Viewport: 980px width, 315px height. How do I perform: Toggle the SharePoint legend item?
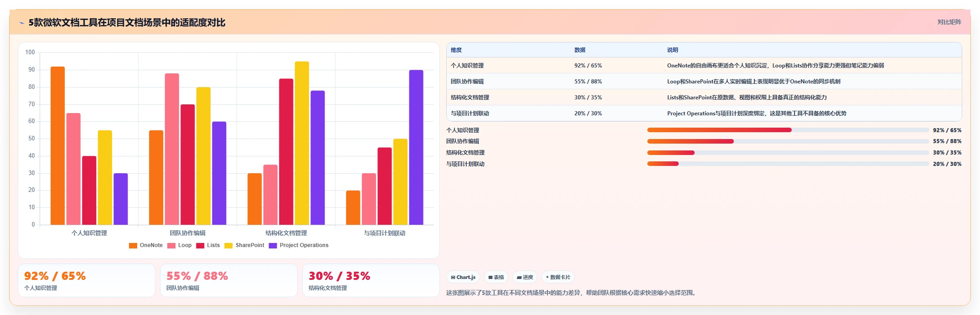tap(244, 245)
